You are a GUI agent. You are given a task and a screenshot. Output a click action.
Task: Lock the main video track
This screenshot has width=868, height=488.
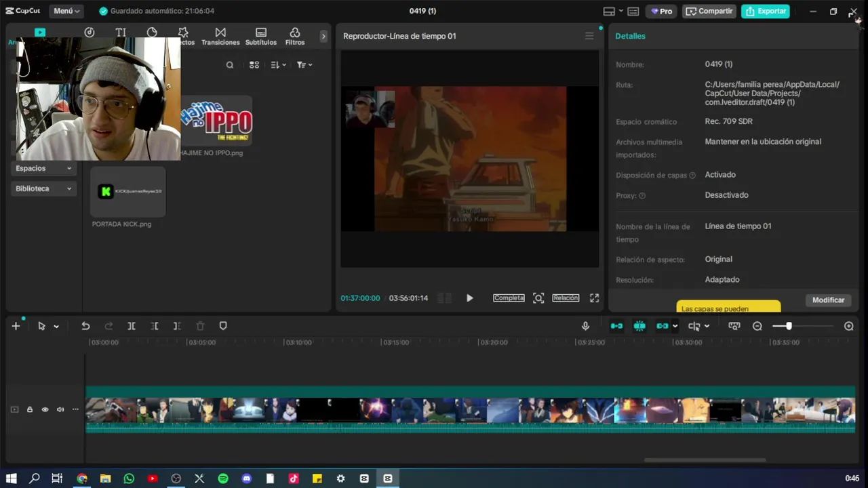tap(30, 409)
